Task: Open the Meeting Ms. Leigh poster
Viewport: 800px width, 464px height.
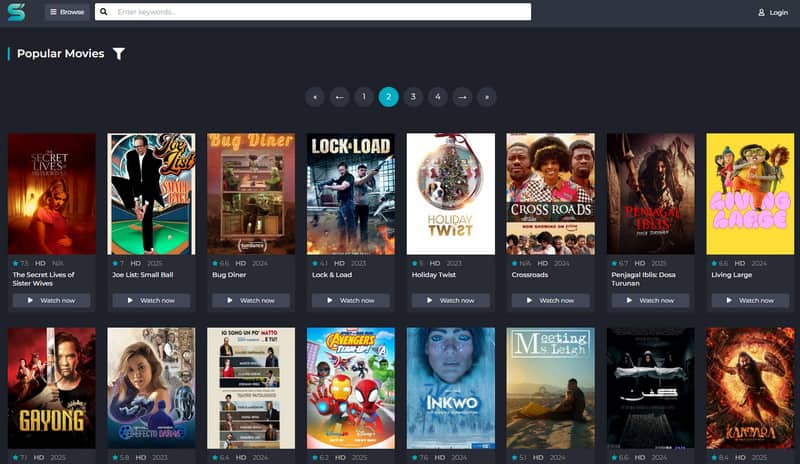Action: pos(551,388)
